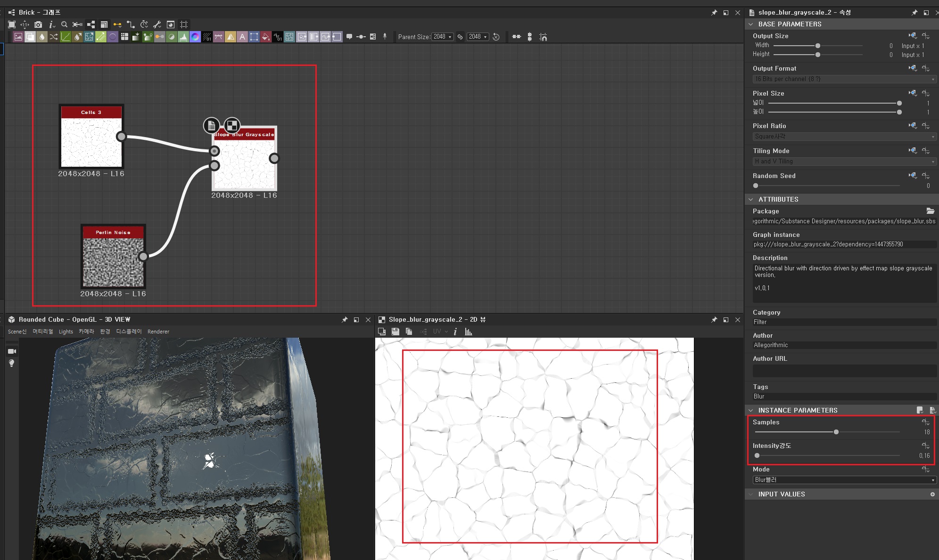Open the Parent Size width dropdown

coord(443,37)
